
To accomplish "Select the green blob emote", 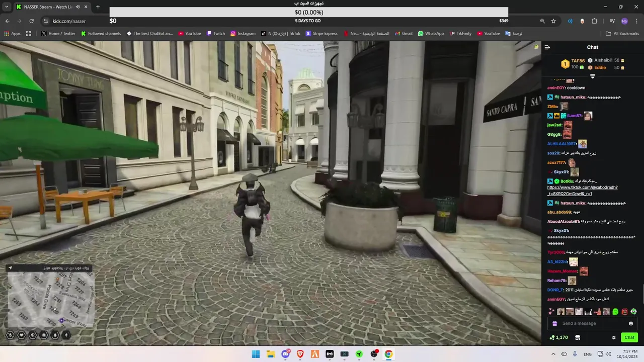I will pos(615,312).
